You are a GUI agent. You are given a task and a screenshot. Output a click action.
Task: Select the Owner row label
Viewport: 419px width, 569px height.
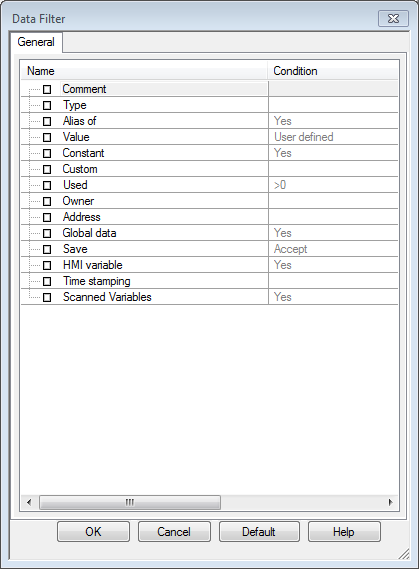(x=78, y=201)
